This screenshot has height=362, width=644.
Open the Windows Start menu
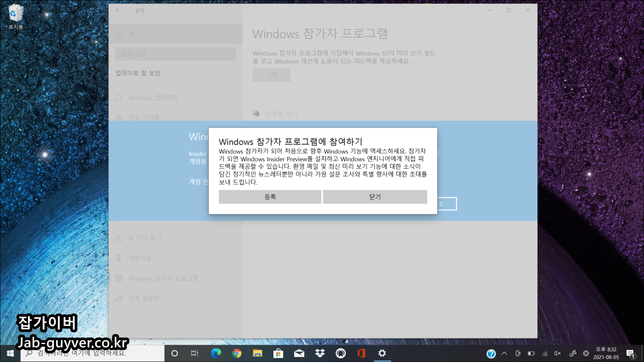coord(10,353)
